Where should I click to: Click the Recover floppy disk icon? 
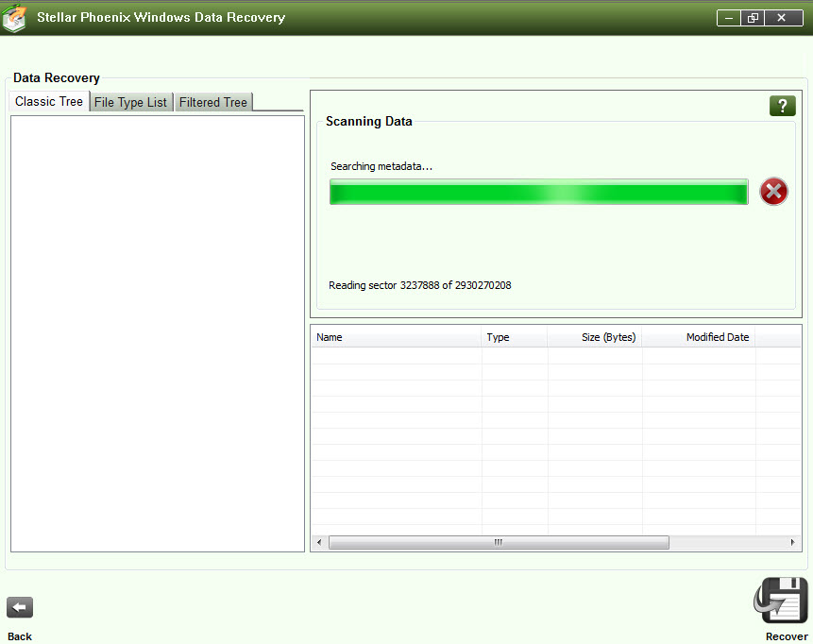coord(782,601)
